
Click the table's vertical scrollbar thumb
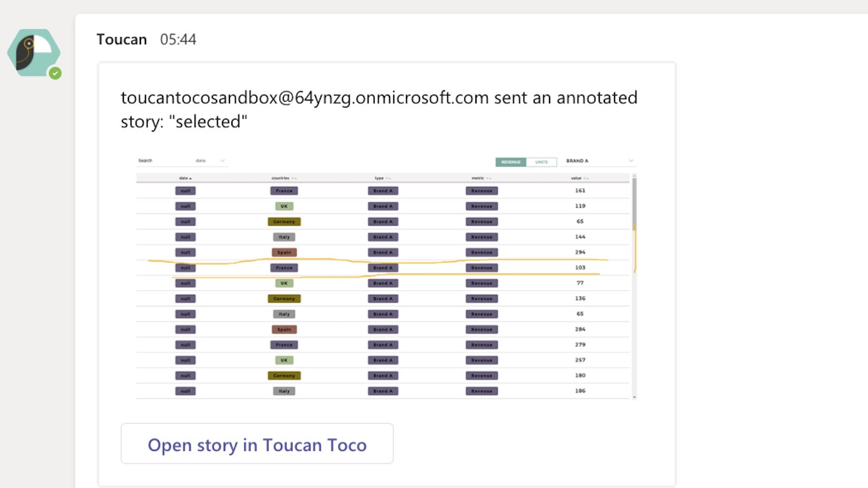point(634,203)
